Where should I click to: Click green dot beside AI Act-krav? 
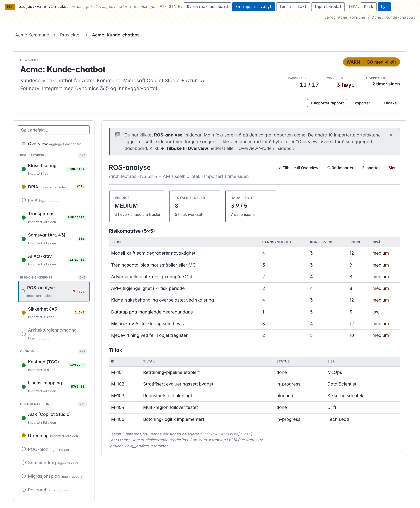[23, 260]
